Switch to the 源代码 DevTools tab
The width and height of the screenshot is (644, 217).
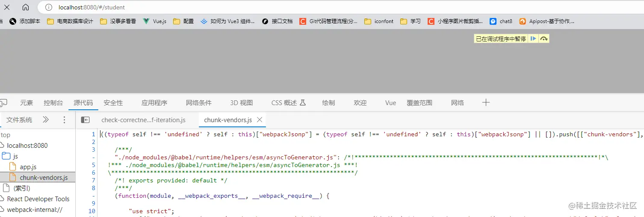[83, 103]
